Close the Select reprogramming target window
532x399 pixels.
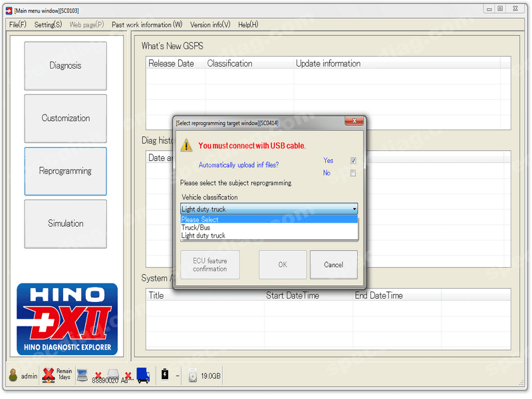click(354, 121)
